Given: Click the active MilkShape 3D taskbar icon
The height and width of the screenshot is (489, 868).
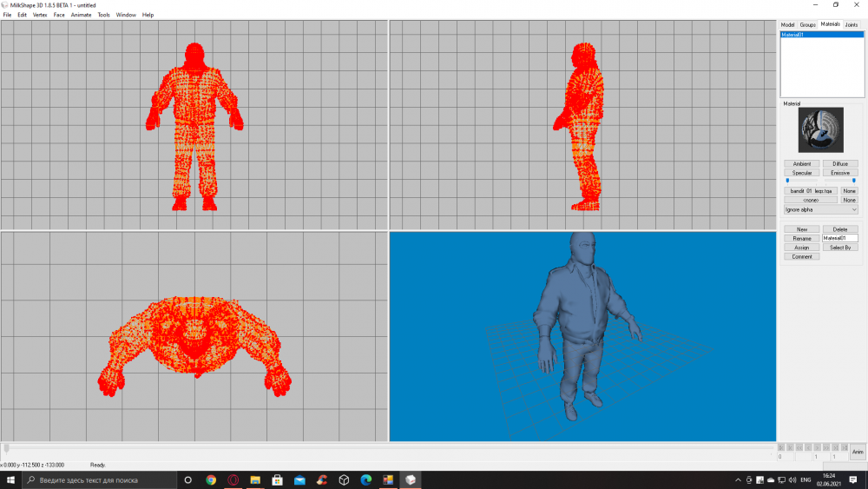Looking at the screenshot, I should (x=411, y=480).
